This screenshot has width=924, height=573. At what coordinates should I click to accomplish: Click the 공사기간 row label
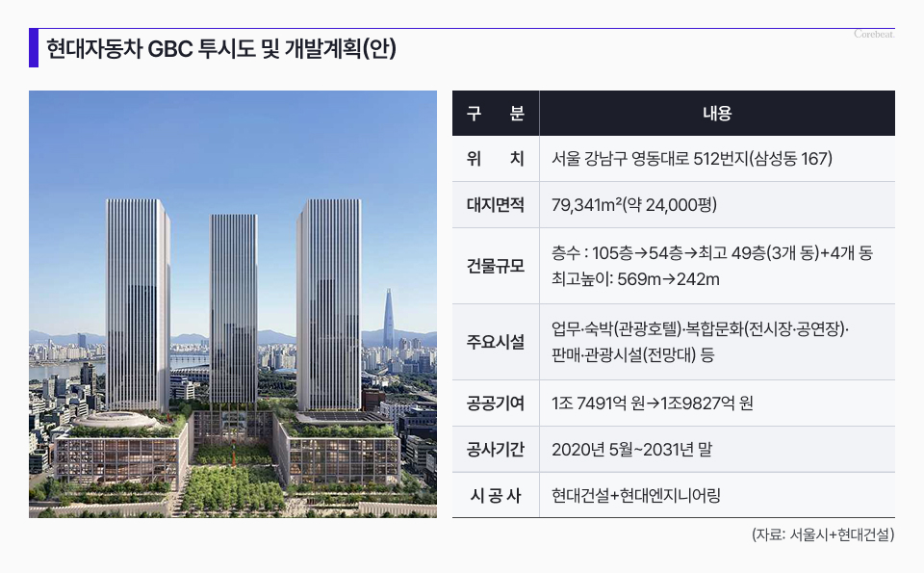(x=496, y=450)
